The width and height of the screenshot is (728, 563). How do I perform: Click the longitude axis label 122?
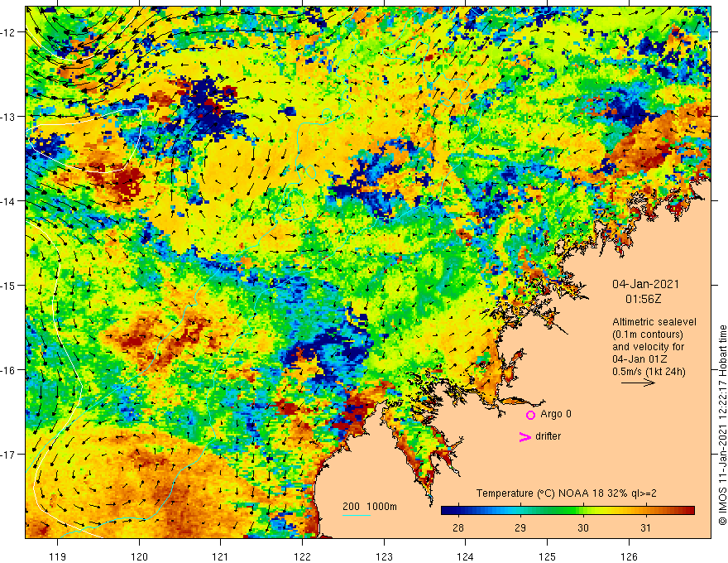[x=302, y=556]
